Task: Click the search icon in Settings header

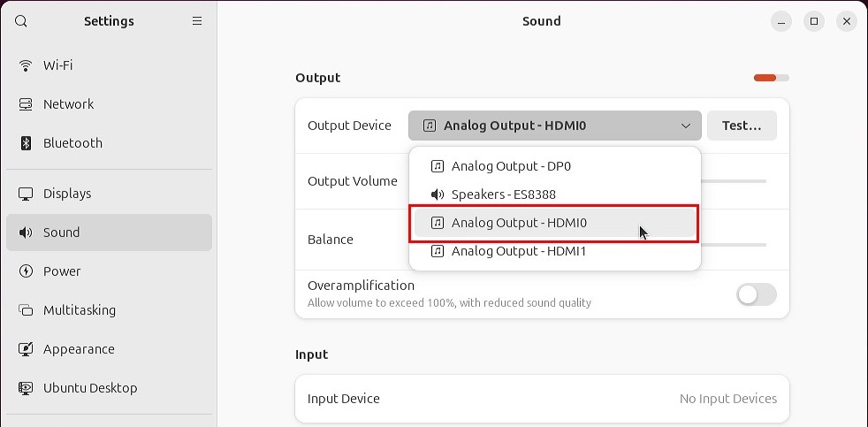Action: coord(21,21)
